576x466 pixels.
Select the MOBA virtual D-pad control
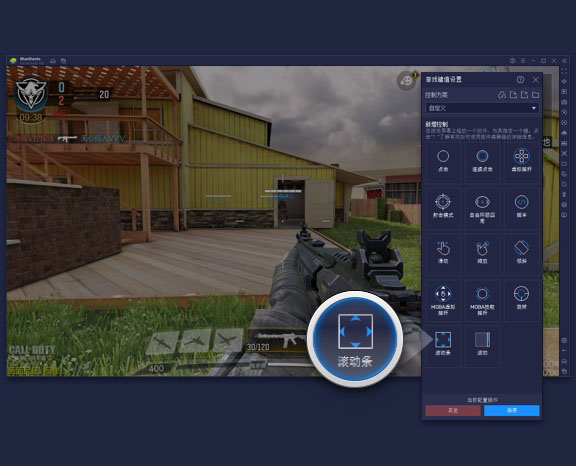443,300
